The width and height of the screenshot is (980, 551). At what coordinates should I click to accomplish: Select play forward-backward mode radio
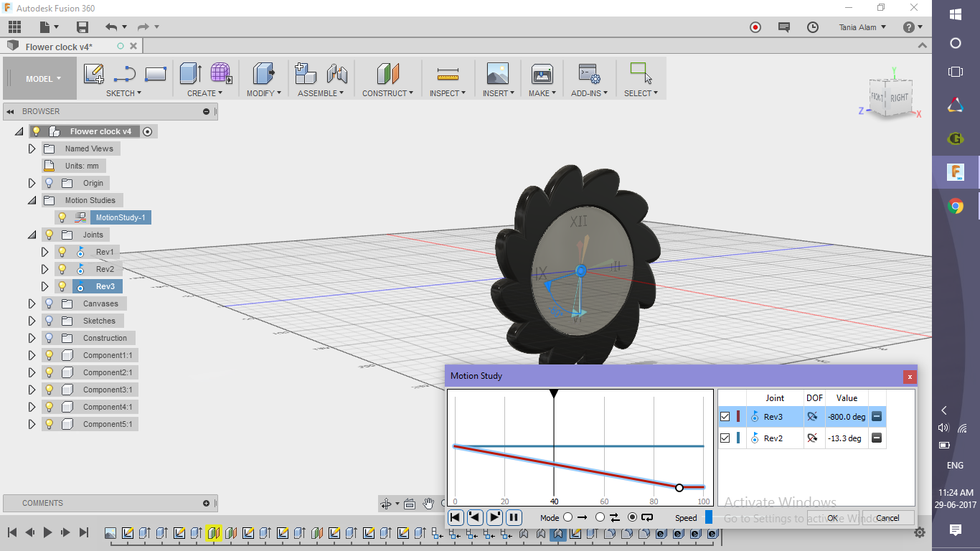coord(600,517)
